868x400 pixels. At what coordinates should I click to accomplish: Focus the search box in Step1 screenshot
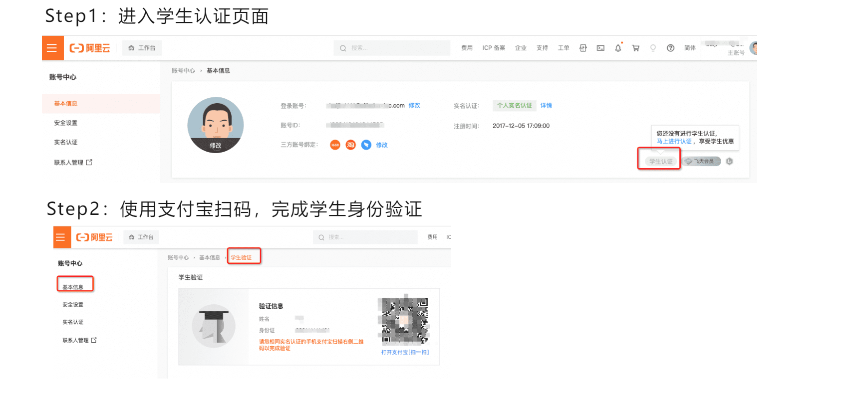pyautogui.click(x=392, y=48)
